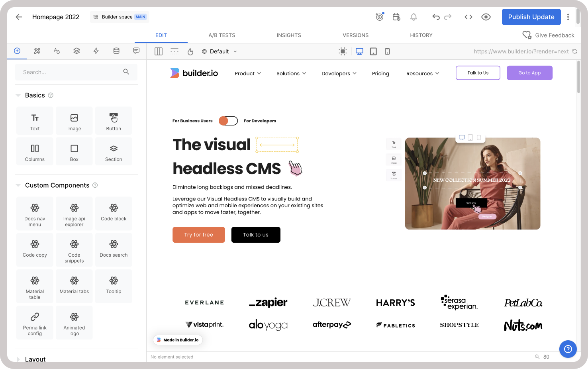Click the back arrow beside Homepage 2022
The image size is (588, 369).
click(19, 17)
